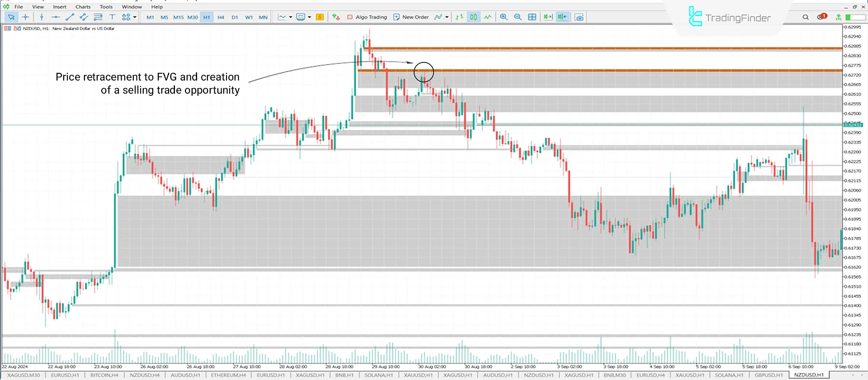Toggle chart shift from right edge
Screen dimensions: 868x380
tap(562, 17)
